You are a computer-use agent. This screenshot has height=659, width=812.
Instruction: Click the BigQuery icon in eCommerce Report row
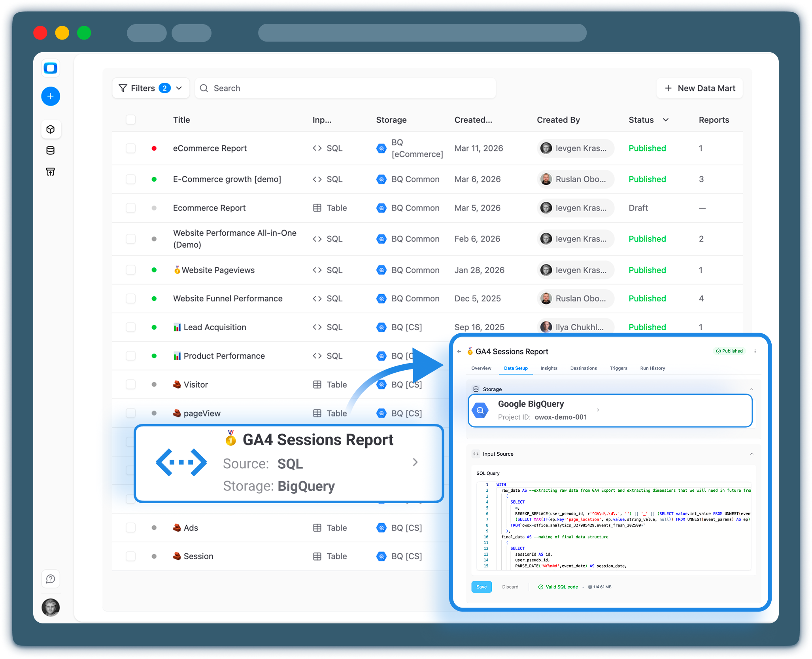[381, 148]
